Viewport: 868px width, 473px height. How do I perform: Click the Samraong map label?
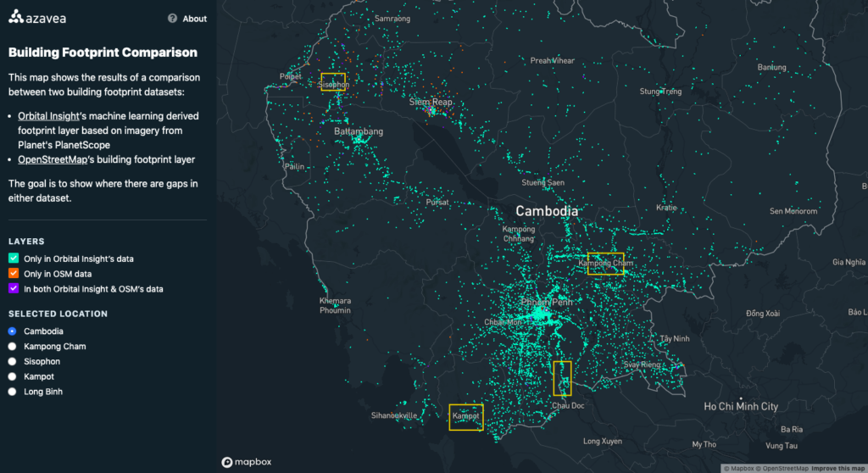(x=392, y=19)
